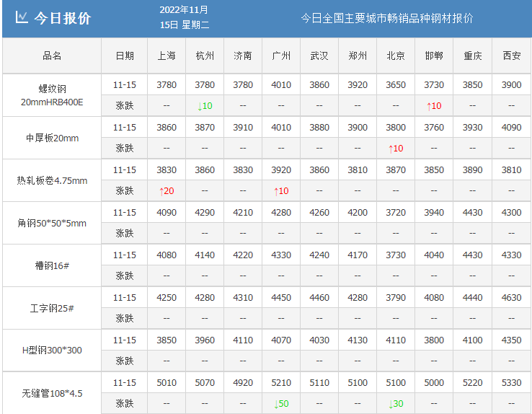This screenshot has height=414, width=532.
Task: Click red up-arrow 10 for 北京 中厚板
Action: coord(396,149)
